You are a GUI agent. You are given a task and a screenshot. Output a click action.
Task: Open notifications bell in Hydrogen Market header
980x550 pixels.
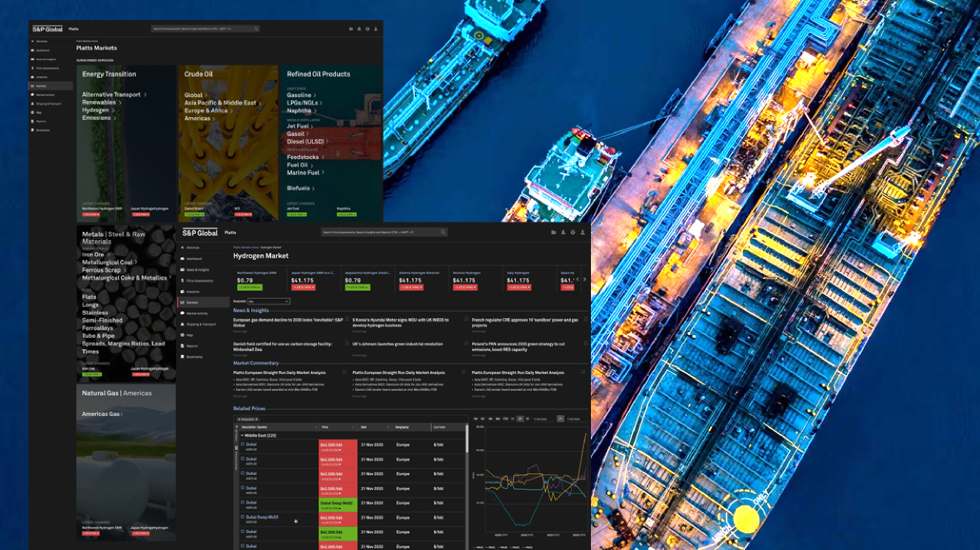coord(563,233)
